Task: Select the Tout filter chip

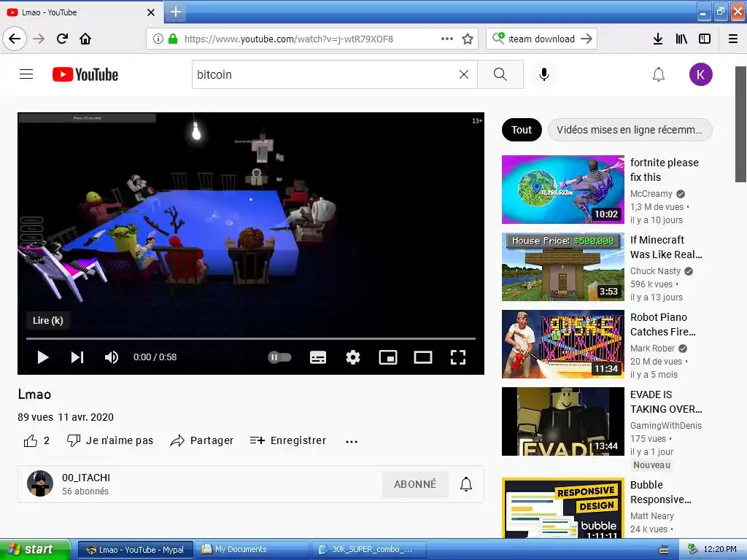Action: coord(522,130)
